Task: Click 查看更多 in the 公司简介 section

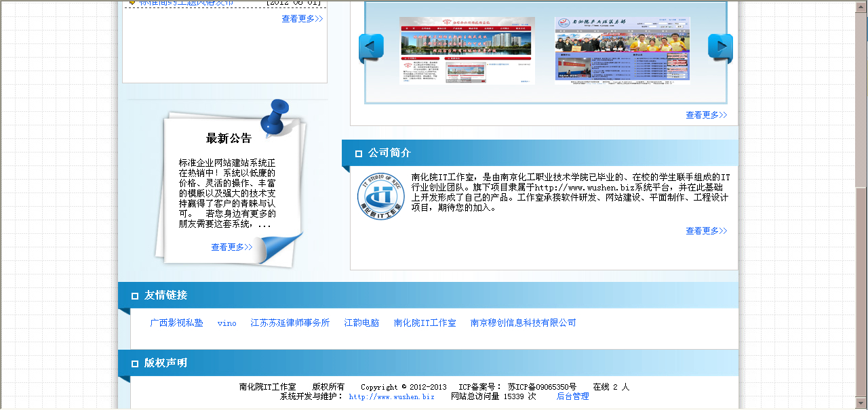Action: (706, 231)
